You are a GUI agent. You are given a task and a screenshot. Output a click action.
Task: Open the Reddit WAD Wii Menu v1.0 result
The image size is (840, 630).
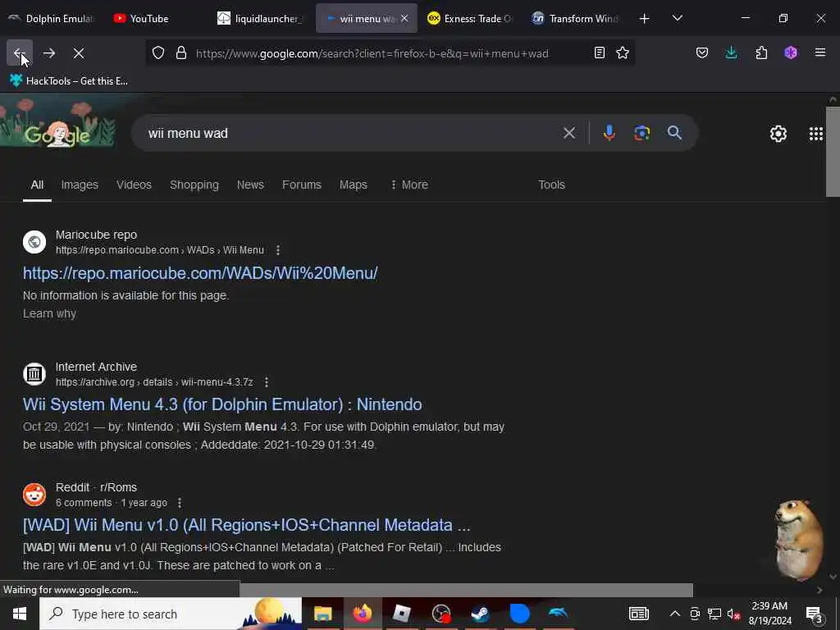point(246,525)
